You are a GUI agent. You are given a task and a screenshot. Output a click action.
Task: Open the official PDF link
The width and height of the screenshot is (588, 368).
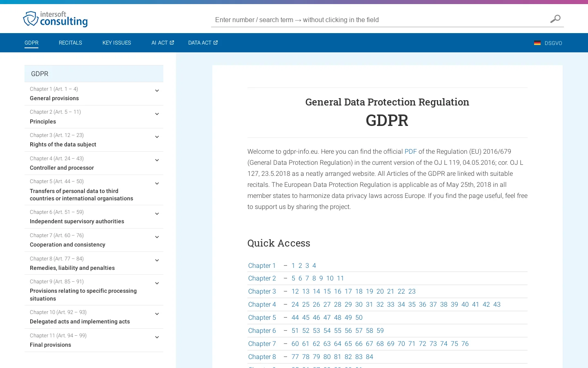410,151
